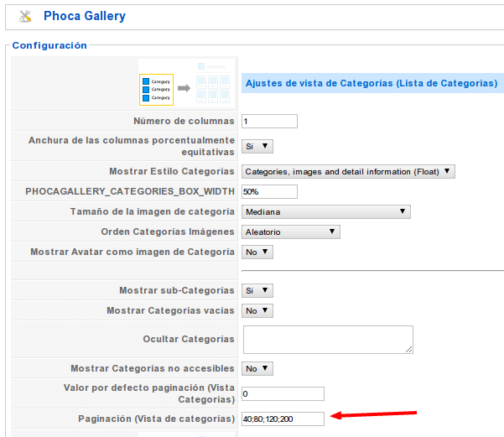The width and height of the screenshot is (504, 437).
Task: Click the Mostrar Estilo Categorias label
Action: [172, 171]
